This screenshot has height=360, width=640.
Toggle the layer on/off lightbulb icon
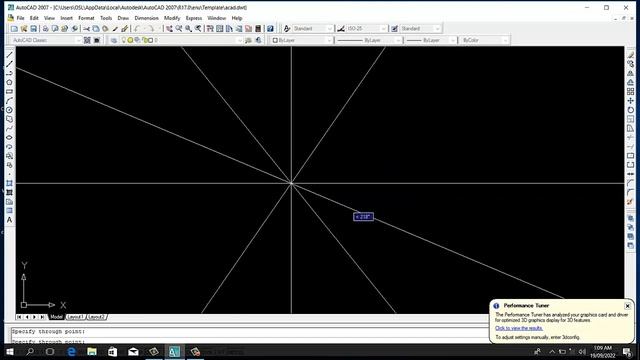coord(124,40)
